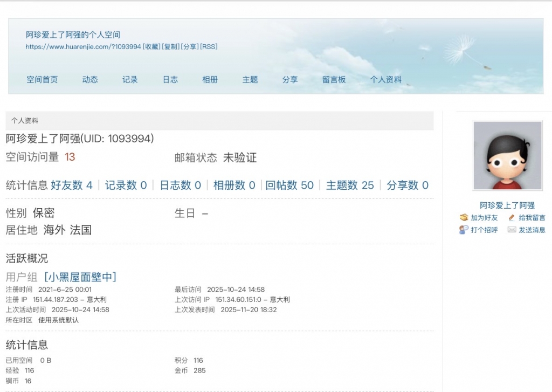Open the 个人资料 tab

(x=385, y=80)
